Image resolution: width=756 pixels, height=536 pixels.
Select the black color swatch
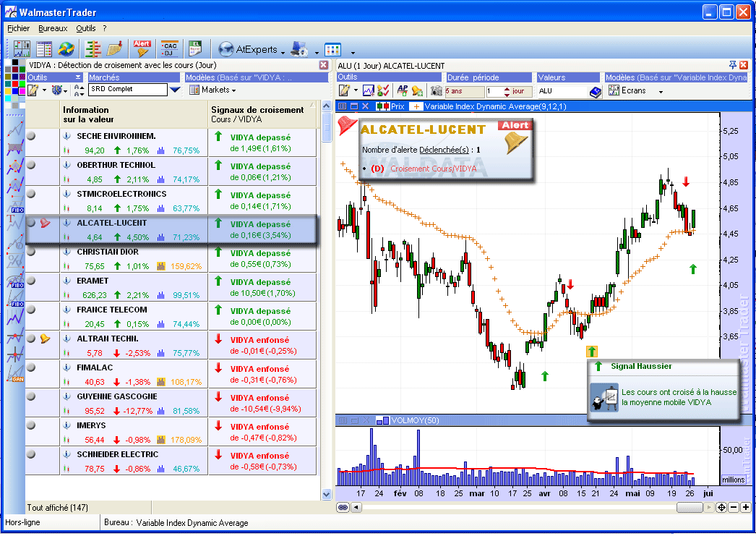(15, 62)
